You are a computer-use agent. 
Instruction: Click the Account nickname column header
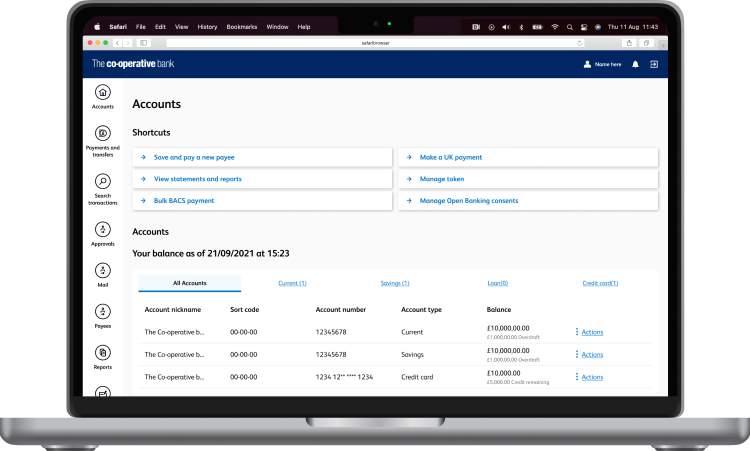tap(173, 309)
